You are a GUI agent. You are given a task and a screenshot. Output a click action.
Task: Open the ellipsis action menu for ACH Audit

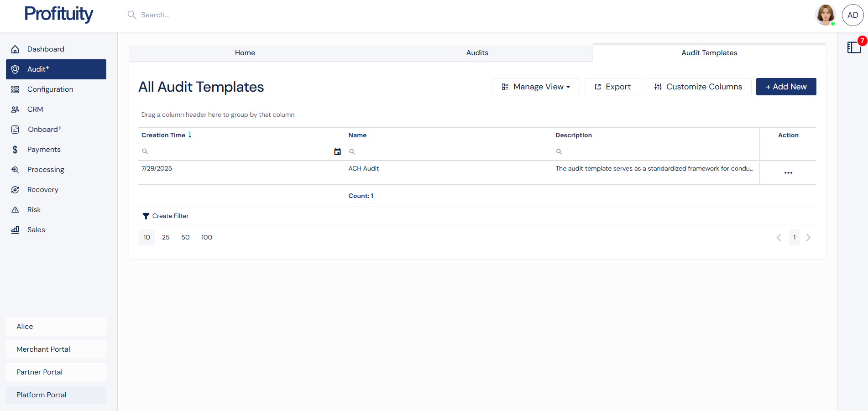tap(789, 172)
